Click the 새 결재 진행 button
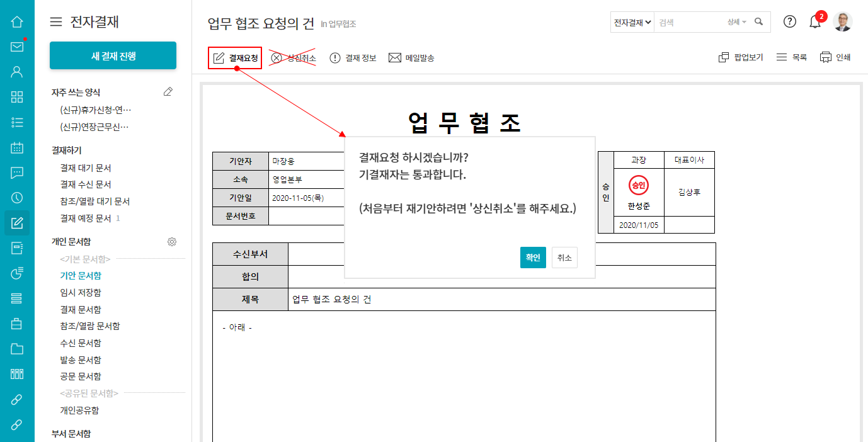This screenshot has width=868, height=442. (113, 55)
